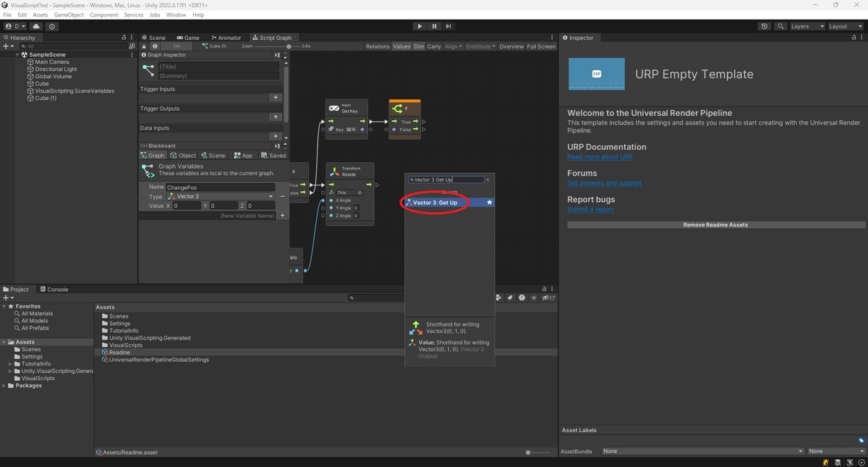The image size is (868, 467).
Task: Open the Layout dropdown
Action: coord(845,26)
